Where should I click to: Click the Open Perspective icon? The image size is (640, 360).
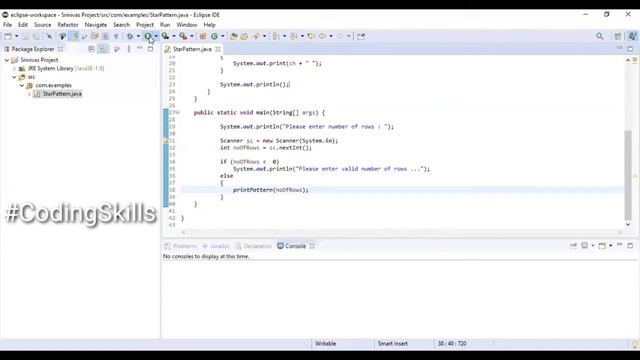618,36
